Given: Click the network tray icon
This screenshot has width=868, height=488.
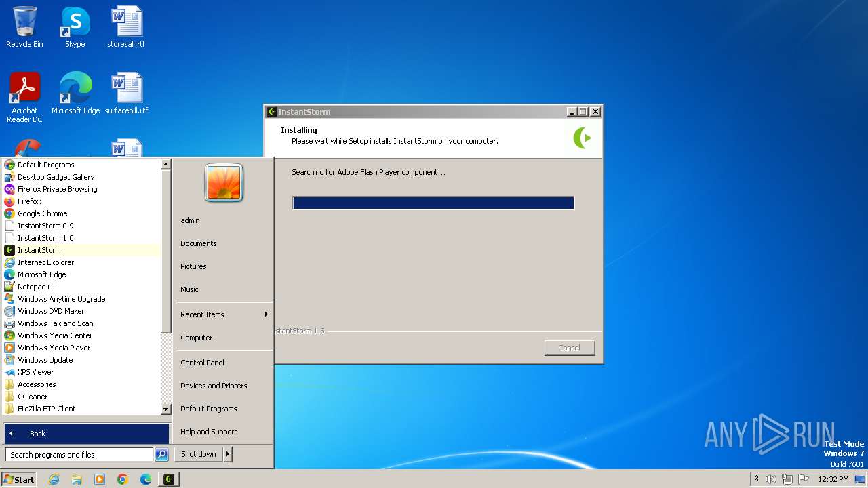Looking at the screenshot, I should (x=787, y=479).
